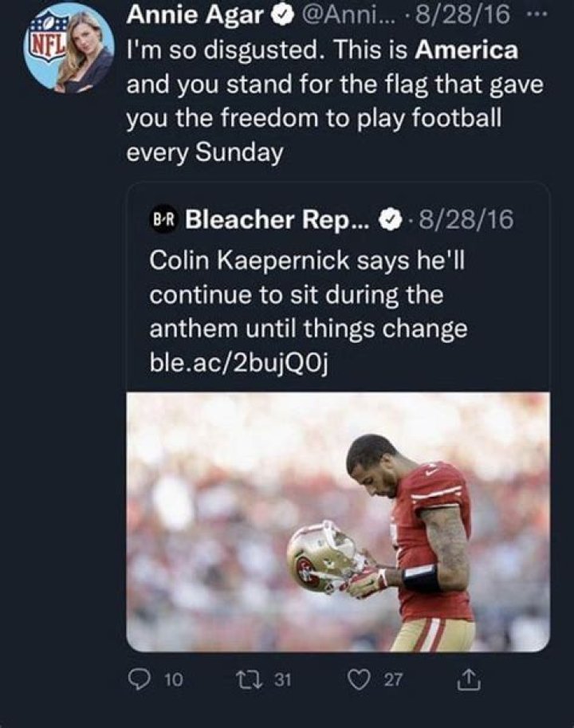This screenshot has height=728, width=574.
Task: Click the like count 27
Action: (393, 679)
